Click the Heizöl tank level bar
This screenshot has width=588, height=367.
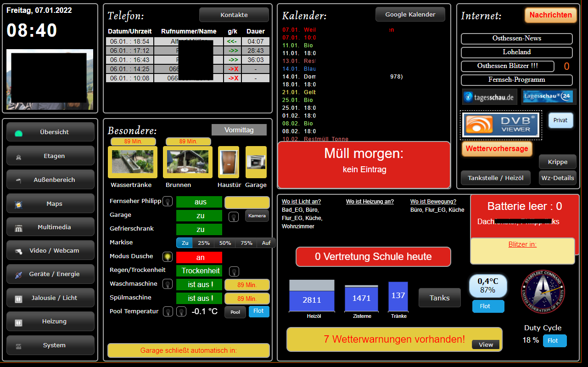click(x=312, y=296)
